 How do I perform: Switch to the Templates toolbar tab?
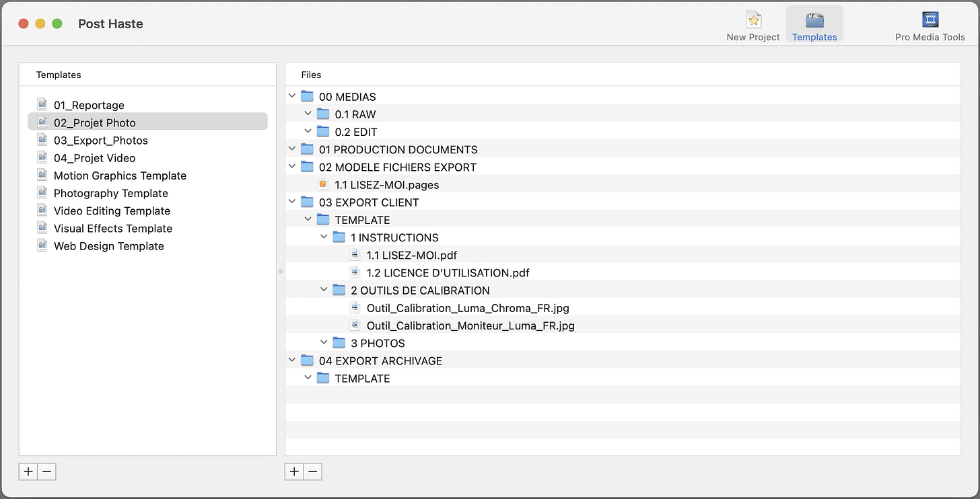pyautogui.click(x=814, y=26)
